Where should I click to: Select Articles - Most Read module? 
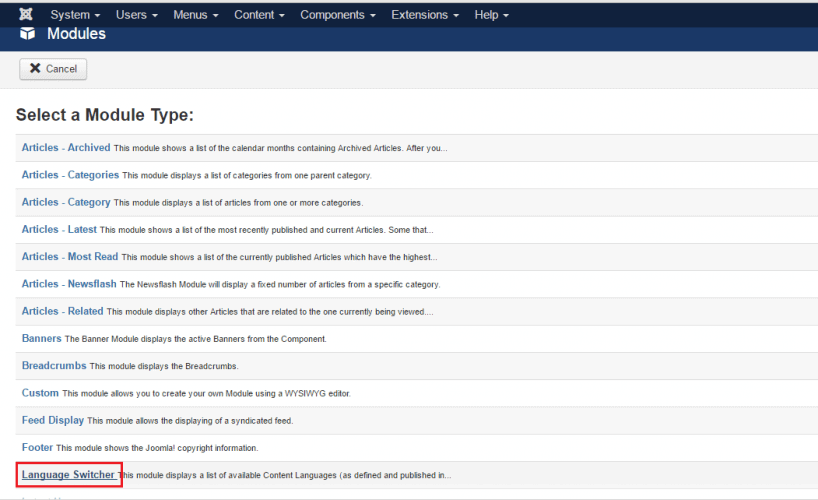coord(70,256)
